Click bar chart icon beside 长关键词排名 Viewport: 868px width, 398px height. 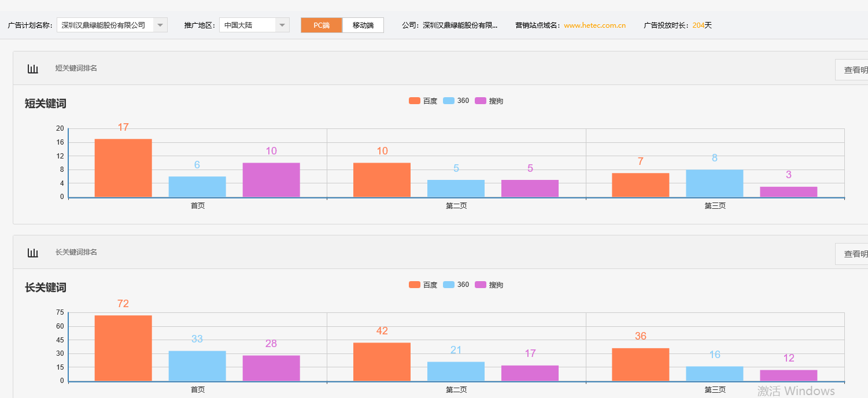click(x=33, y=253)
